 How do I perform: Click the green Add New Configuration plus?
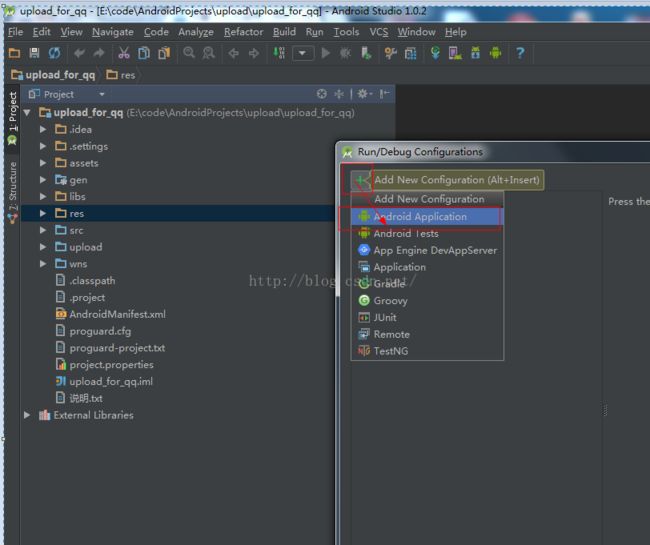tap(361, 180)
